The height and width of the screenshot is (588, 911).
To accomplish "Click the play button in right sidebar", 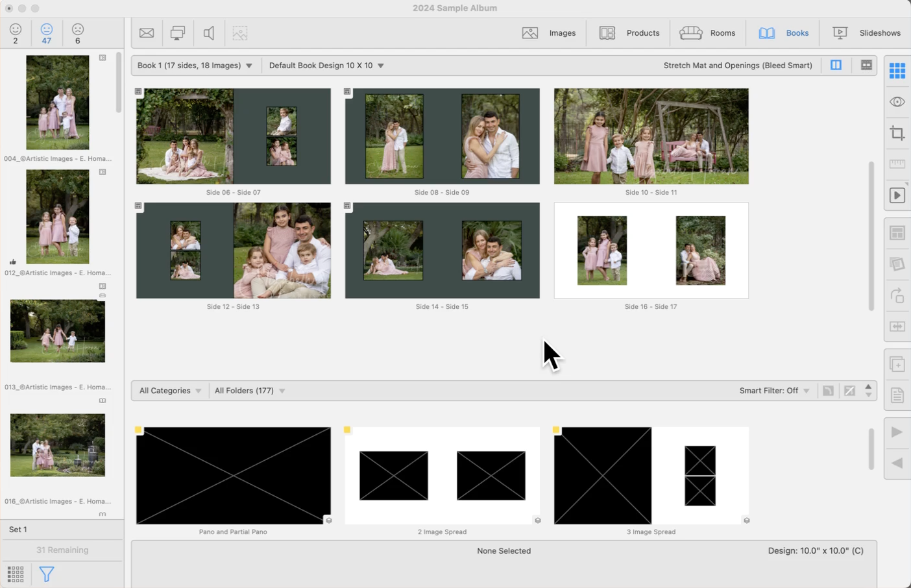I will pos(897,195).
